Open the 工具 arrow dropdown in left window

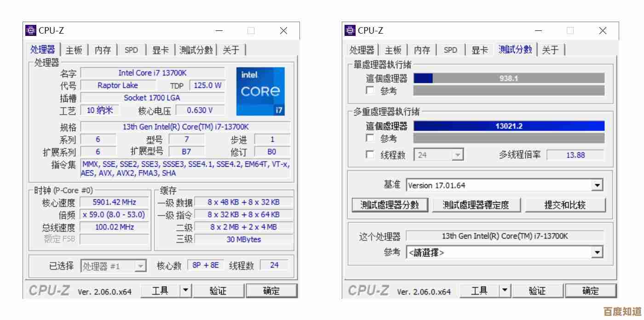(185, 291)
